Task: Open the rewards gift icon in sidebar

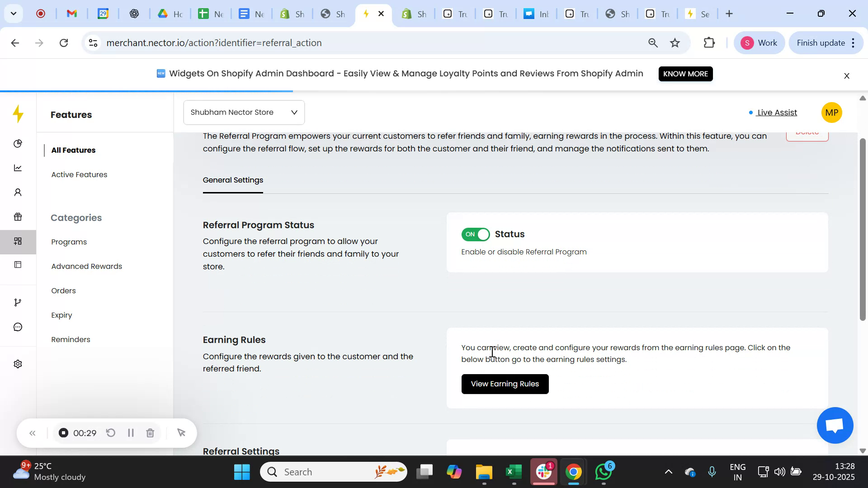Action: [x=18, y=216]
